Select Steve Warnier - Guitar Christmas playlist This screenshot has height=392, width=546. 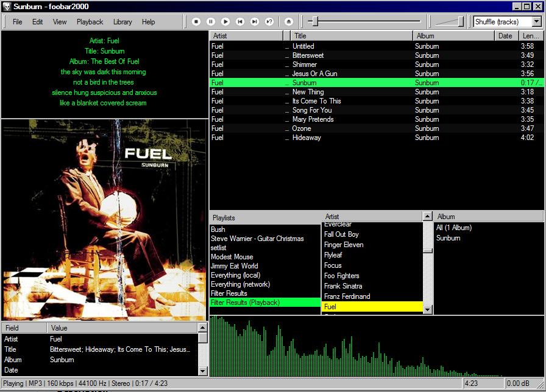coord(265,239)
